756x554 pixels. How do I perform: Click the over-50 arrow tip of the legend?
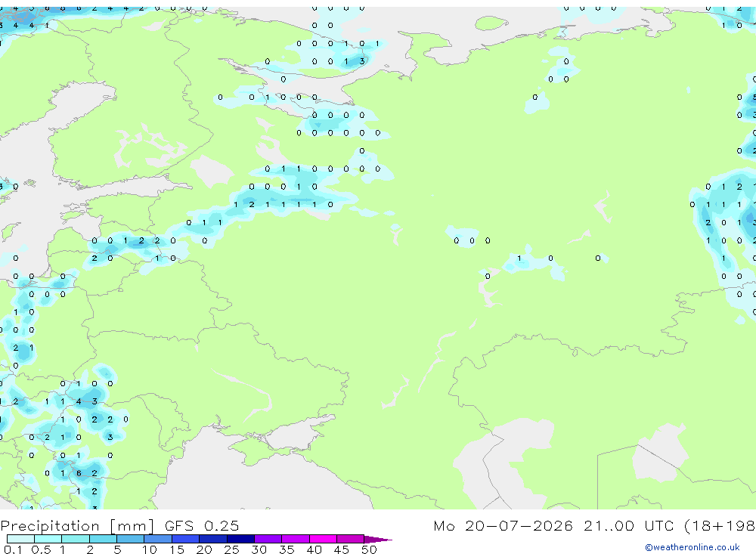click(377, 539)
